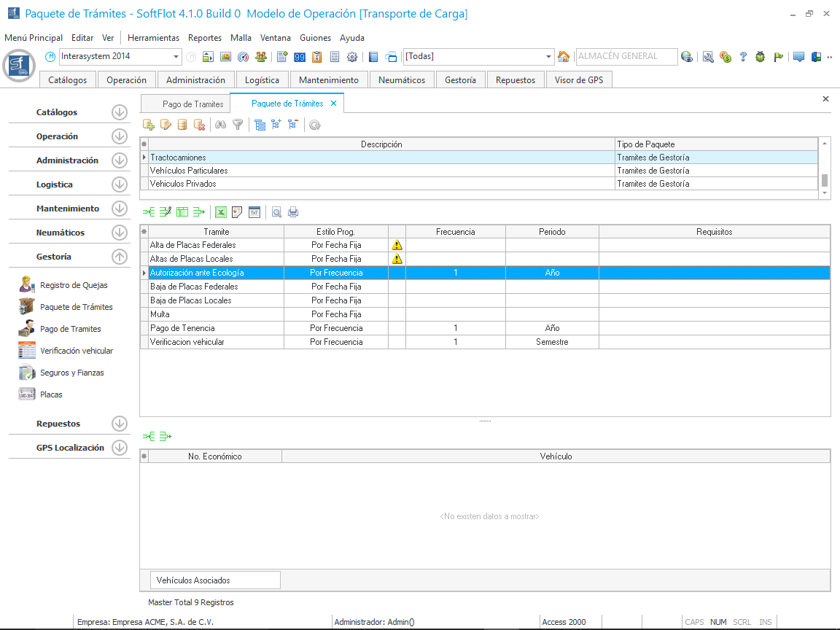Click the delete package icon with red X
The width and height of the screenshot is (840, 630).
pos(199,125)
